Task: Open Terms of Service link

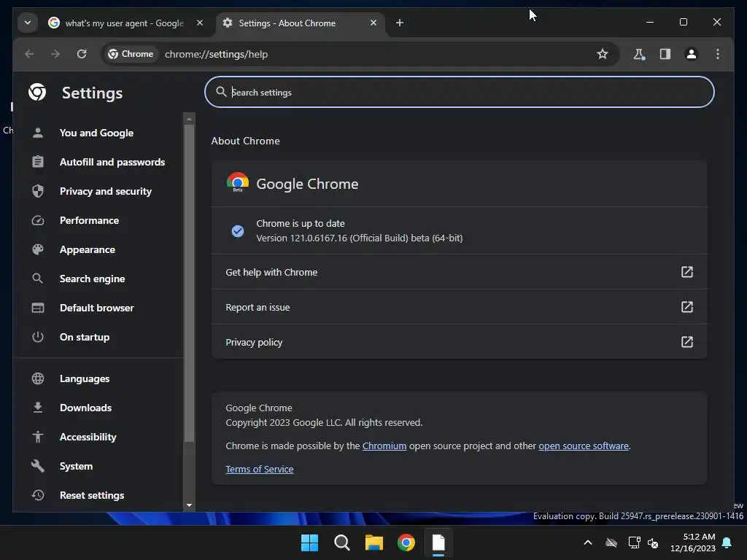Action: tap(260, 469)
